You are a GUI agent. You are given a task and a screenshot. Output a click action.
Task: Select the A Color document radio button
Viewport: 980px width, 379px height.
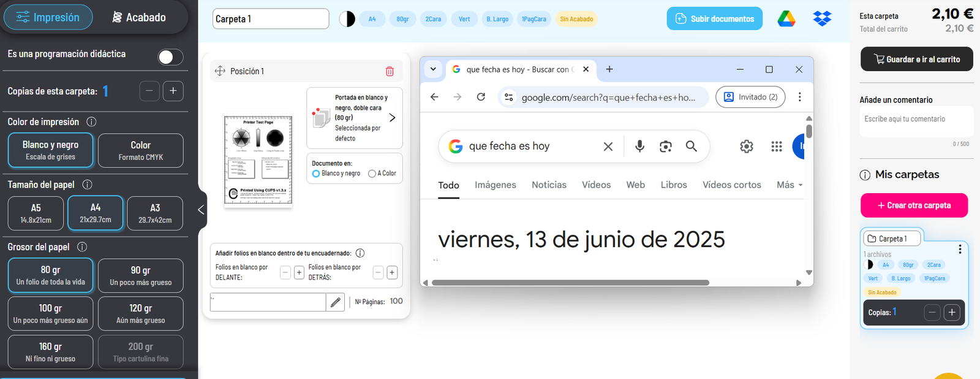click(x=372, y=174)
